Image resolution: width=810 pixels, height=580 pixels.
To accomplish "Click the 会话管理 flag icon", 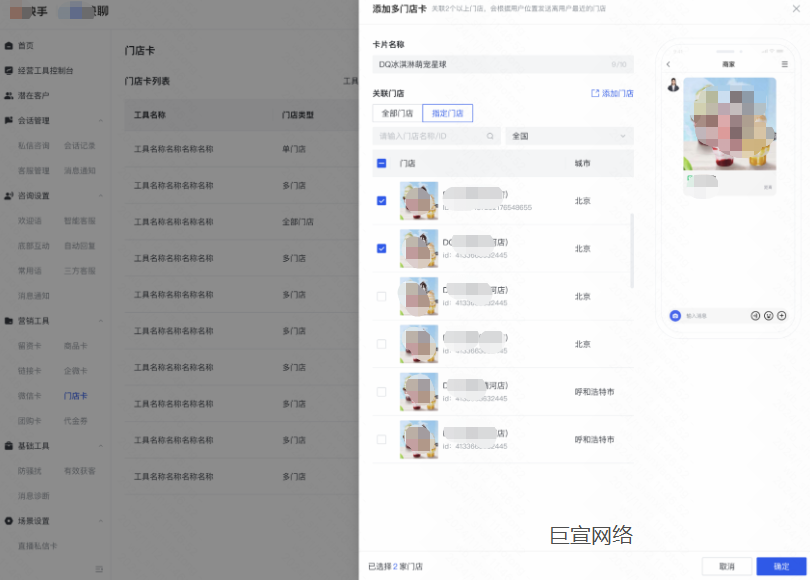I will pos(9,120).
